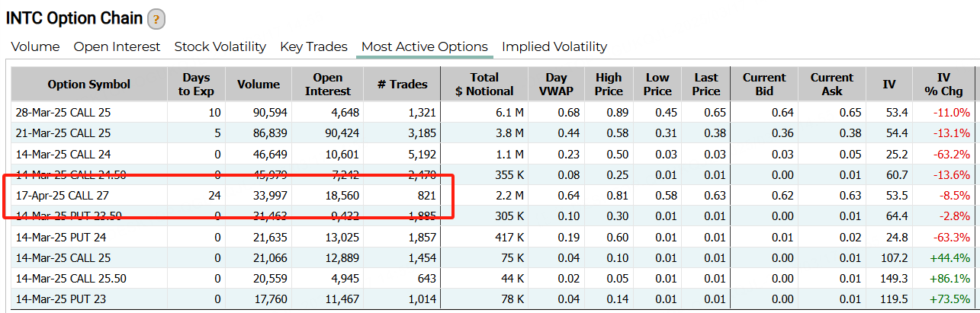Select the 21-Mar-25 CALL 25 symbol
980x313 pixels.
[x=63, y=133]
